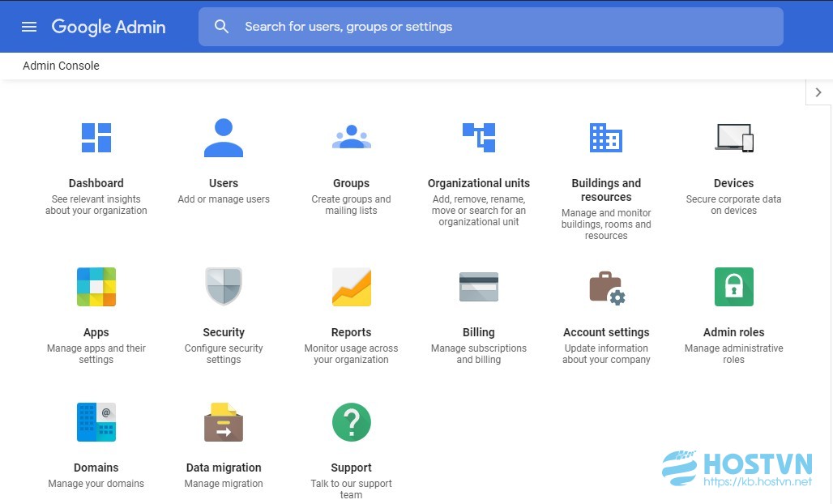Open the Apps colorful grid icon
833x504 pixels.
click(96, 287)
